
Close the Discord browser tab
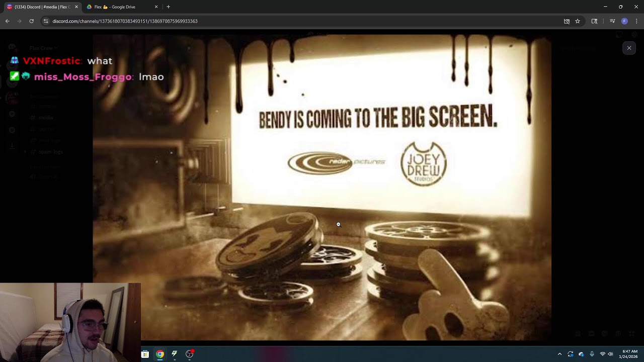pos(76,7)
